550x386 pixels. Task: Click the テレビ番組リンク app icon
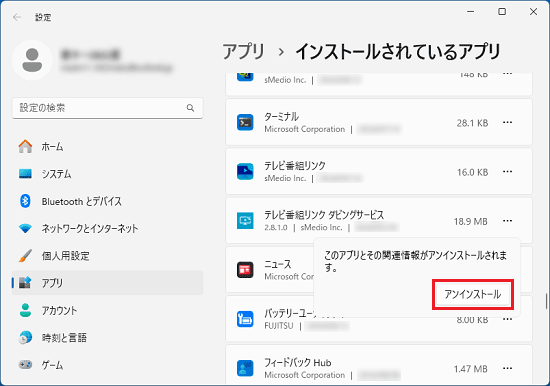click(x=245, y=172)
